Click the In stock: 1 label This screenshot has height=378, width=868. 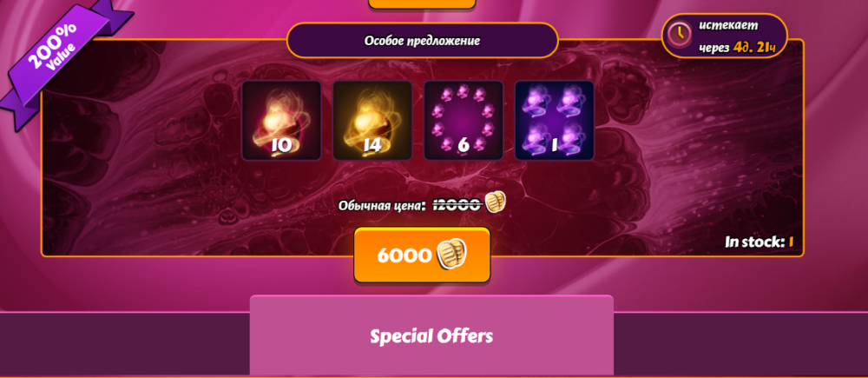tap(759, 242)
